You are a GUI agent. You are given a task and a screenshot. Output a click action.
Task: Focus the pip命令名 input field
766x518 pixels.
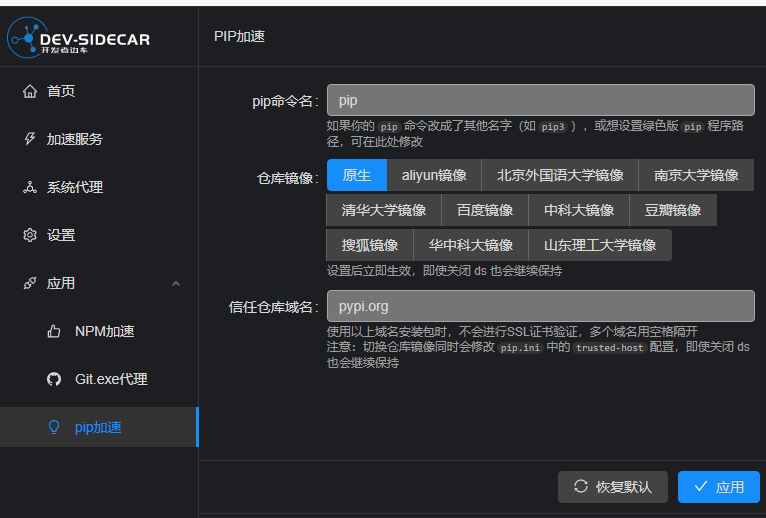pos(540,100)
